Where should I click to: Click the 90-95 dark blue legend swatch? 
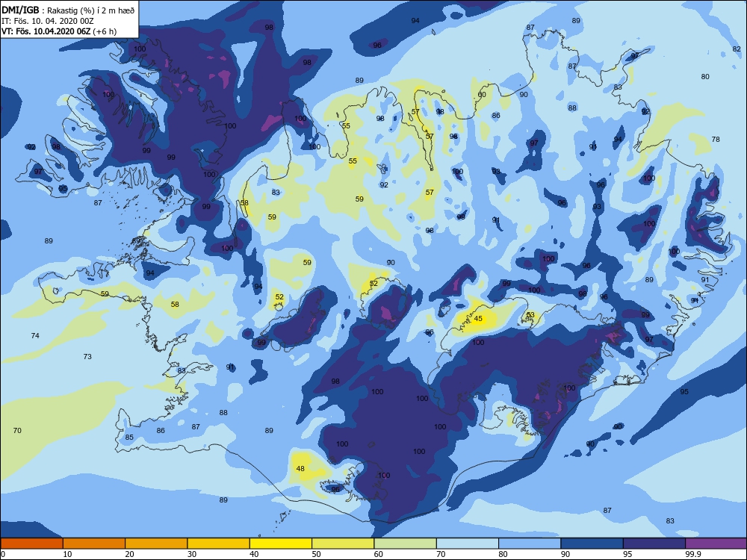(592, 544)
